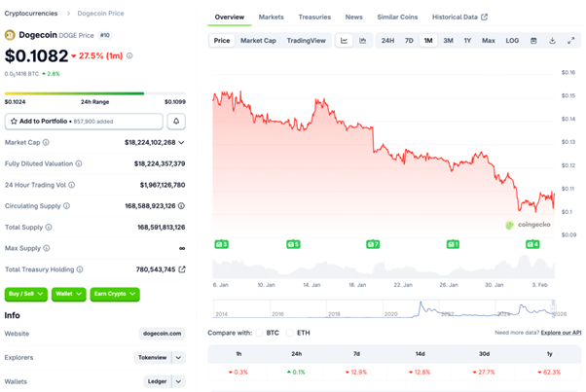Toggle the BTC comparison checkbox

[x=260, y=333]
